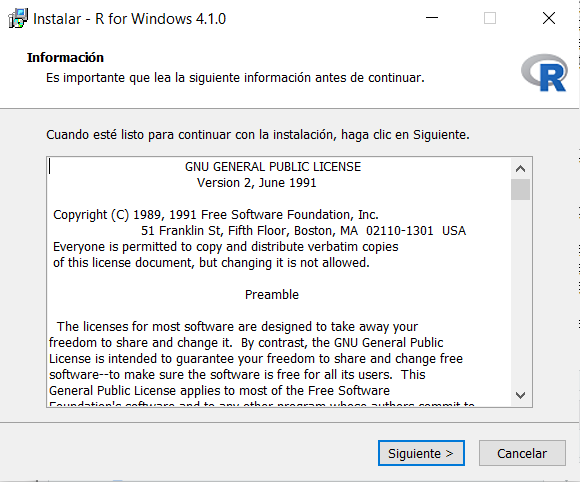
Task: Click the scrollbar down arrow
Action: (520, 395)
